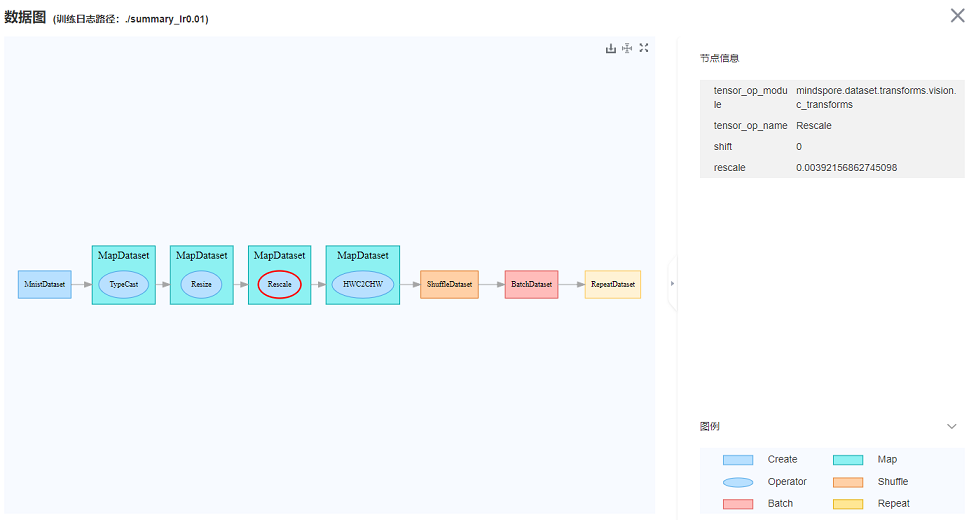Click the highlighted Rescale operator node
This screenshot has width=976, height=520.
point(280,284)
